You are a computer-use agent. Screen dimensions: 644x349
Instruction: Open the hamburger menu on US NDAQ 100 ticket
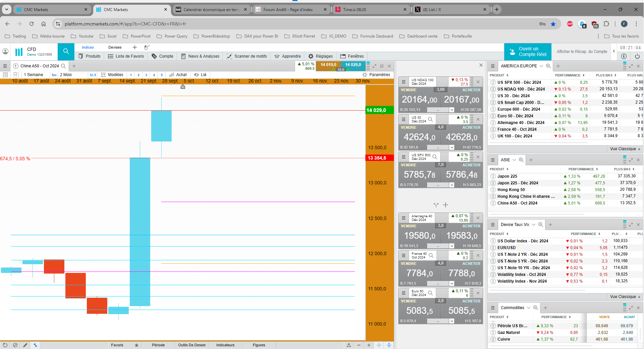click(404, 81)
